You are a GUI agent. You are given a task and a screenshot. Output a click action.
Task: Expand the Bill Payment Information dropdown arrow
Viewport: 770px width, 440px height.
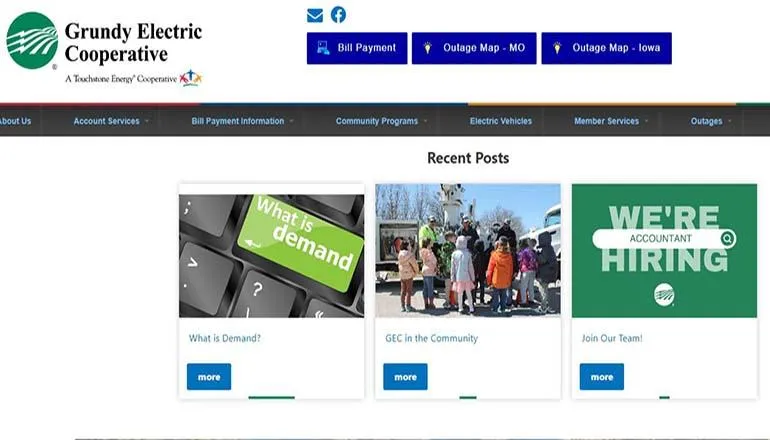pyautogui.click(x=291, y=121)
